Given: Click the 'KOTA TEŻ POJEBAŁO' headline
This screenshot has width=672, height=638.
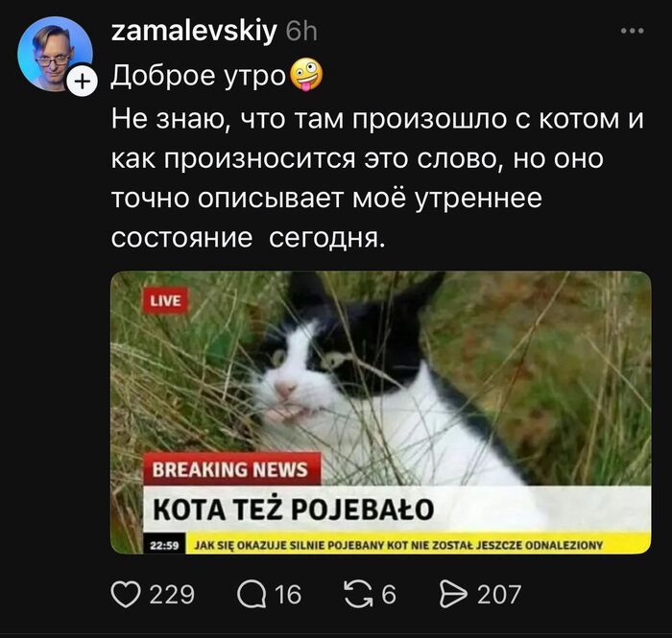Looking at the screenshot, I should click(294, 509).
